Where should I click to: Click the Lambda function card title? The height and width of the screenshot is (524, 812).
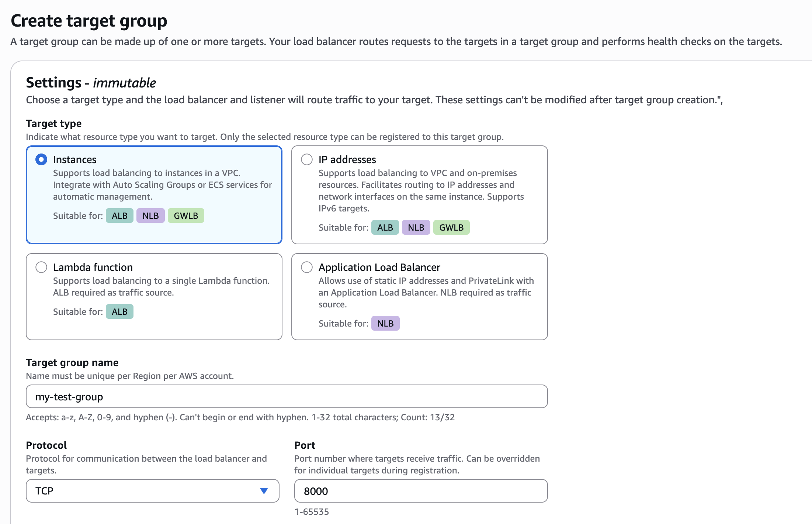pos(93,267)
